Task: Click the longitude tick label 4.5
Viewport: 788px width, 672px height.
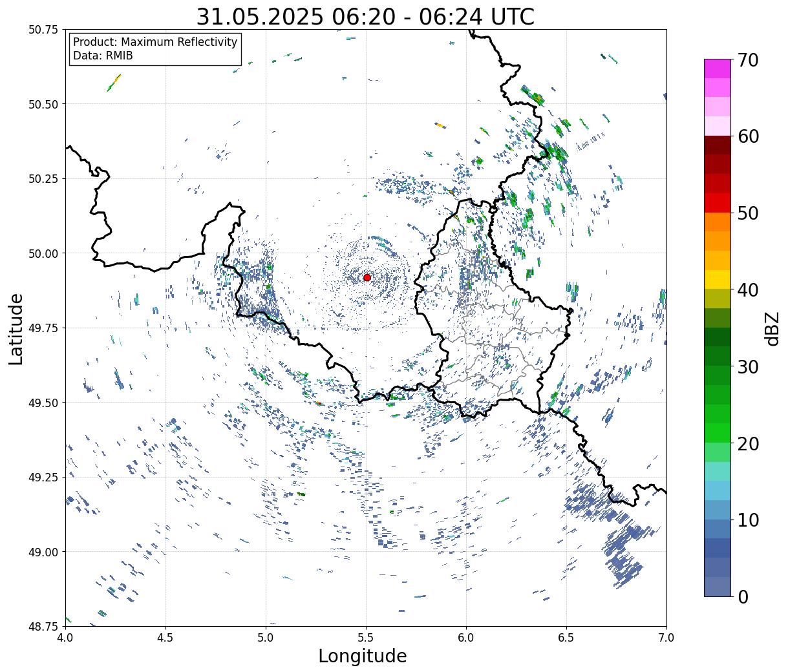Action: [x=165, y=638]
